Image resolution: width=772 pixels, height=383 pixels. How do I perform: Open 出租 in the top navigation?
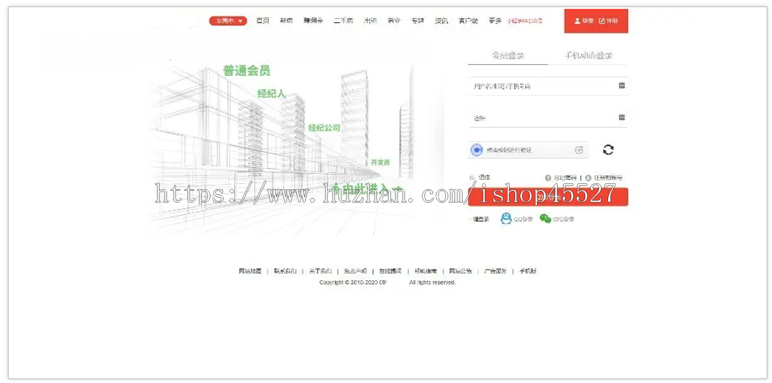point(370,21)
